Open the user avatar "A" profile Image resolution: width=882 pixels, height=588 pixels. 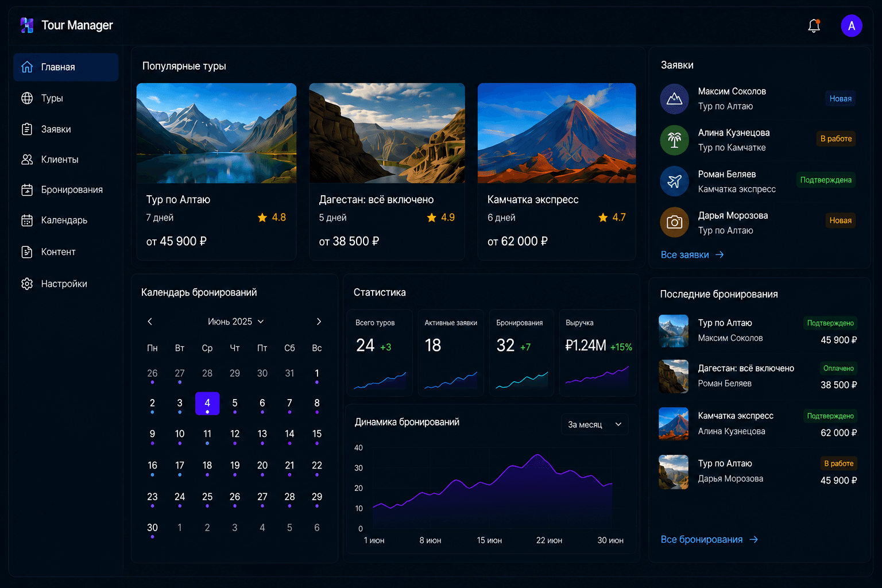[852, 26]
